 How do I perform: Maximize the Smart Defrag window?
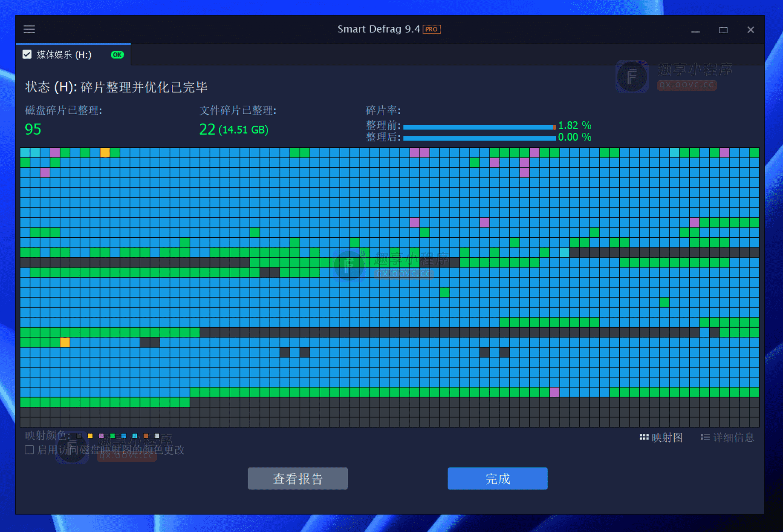pos(723,30)
